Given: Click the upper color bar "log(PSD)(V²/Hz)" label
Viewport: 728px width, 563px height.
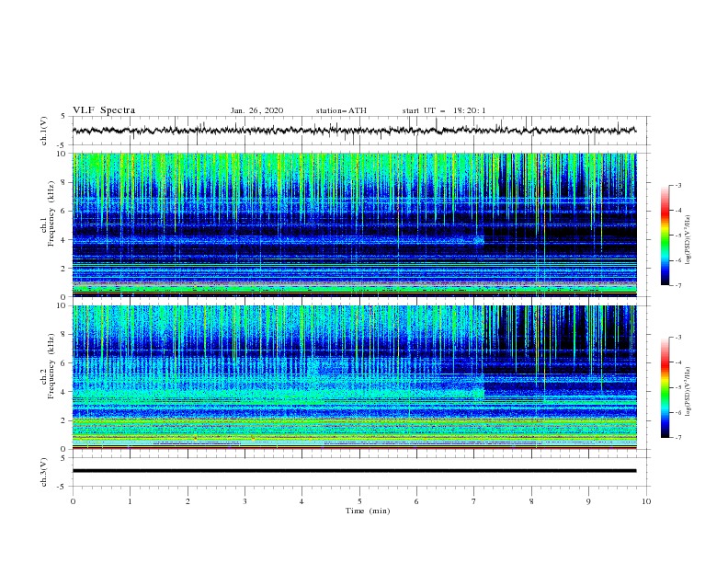Looking at the screenshot, I should (x=688, y=240).
